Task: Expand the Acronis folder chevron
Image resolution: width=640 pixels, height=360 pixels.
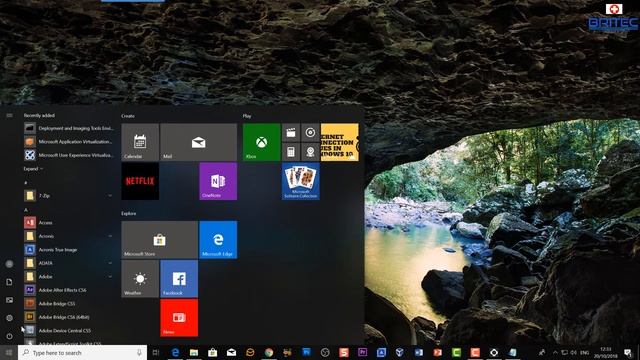Action: (x=110, y=236)
